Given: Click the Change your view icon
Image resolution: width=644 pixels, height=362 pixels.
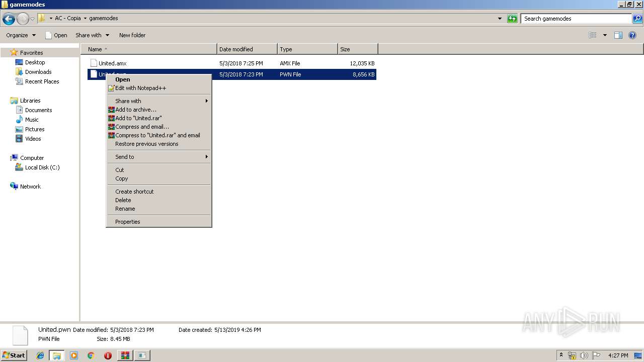Looking at the screenshot, I should click(593, 35).
